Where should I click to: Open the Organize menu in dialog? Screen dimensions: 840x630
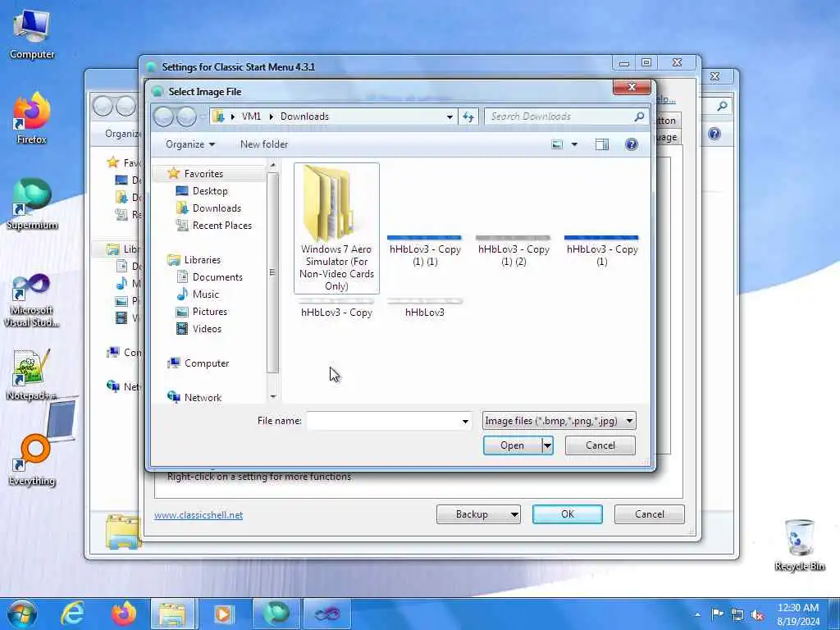[190, 144]
